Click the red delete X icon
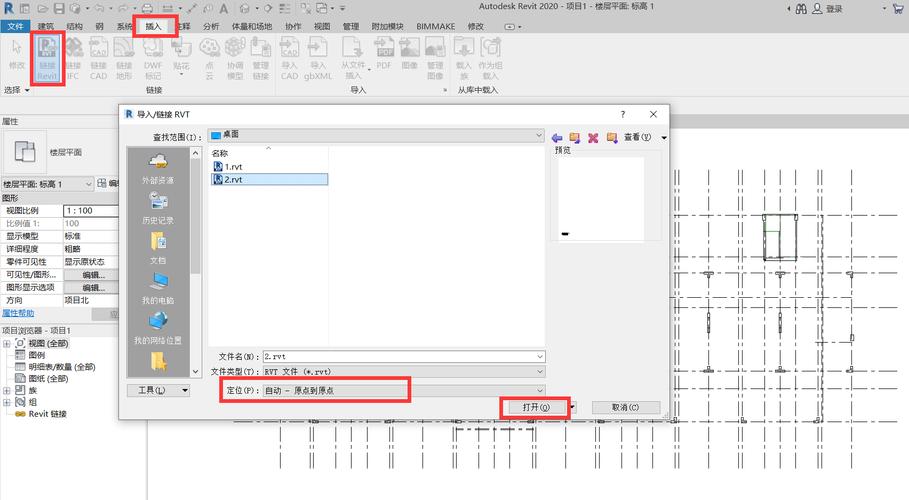 pyautogui.click(x=593, y=137)
